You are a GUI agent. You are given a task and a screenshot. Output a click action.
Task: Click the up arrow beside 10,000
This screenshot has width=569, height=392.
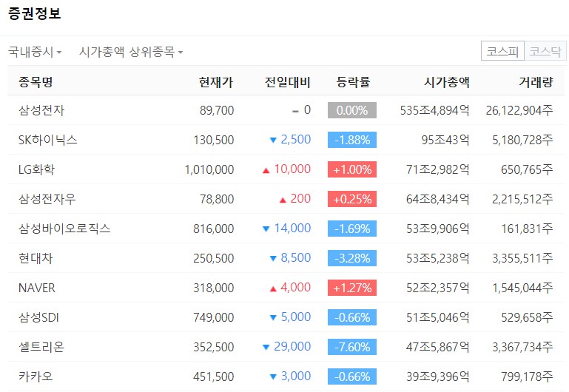(x=266, y=170)
